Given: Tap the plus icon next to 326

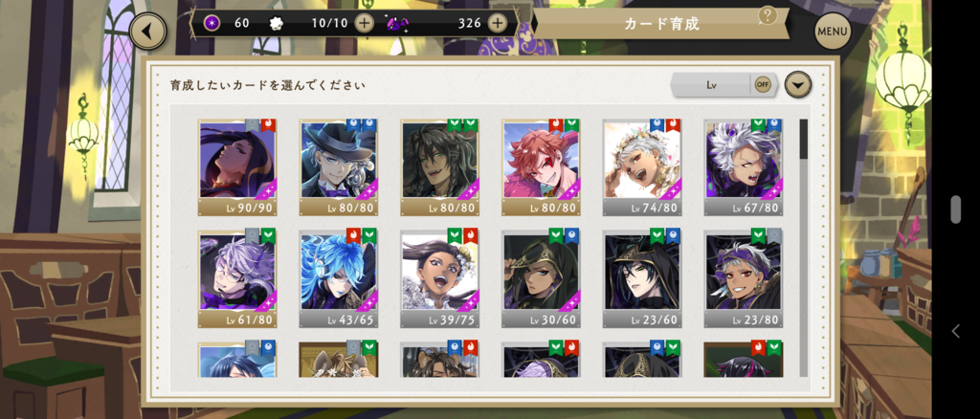Looking at the screenshot, I should click(x=497, y=23).
